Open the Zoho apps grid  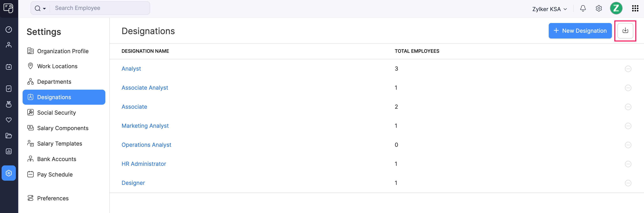[635, 8]
